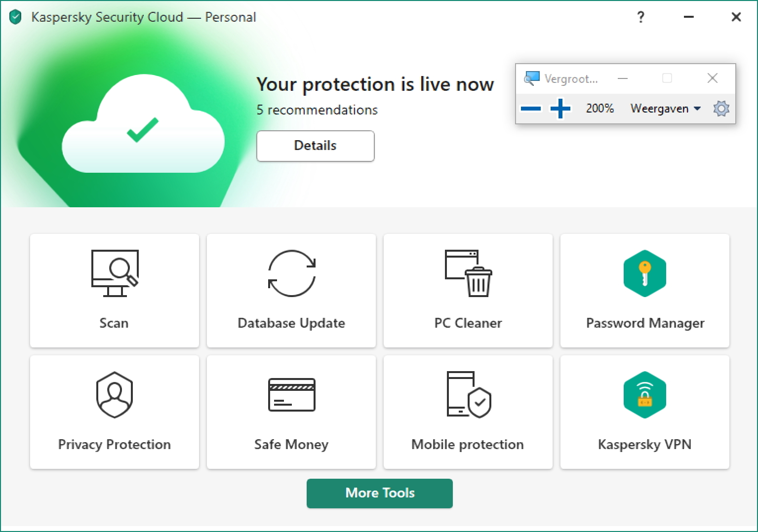This screenshot has width=758, height=532.
Task: Expand the Weergaven views dropdown
Action: pyautogui.click(x=665, y=109)
